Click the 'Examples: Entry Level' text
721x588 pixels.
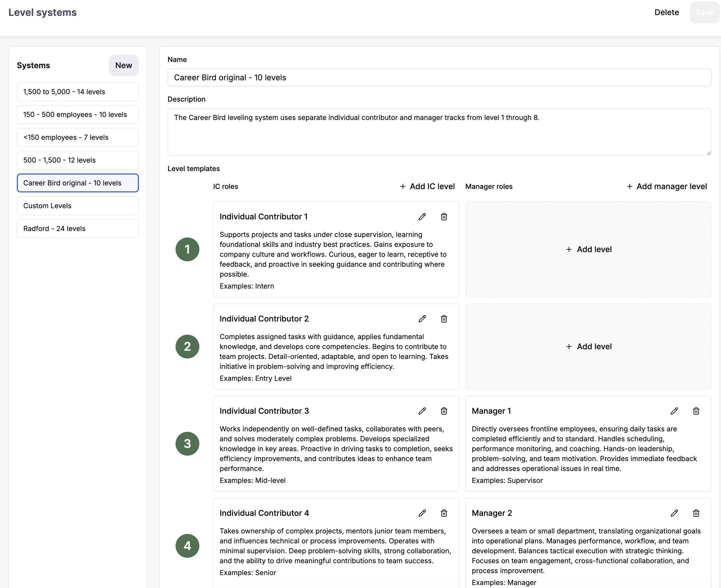pyautogui.click(x=255, y=378)
